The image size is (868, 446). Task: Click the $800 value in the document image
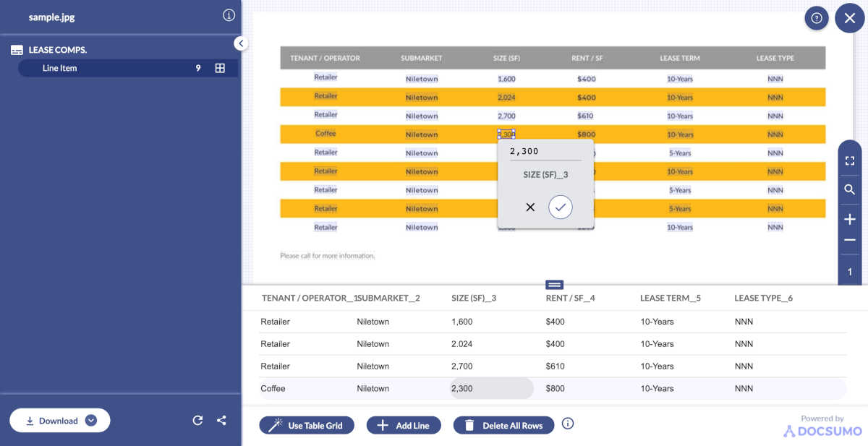click(x=587, y=134)
